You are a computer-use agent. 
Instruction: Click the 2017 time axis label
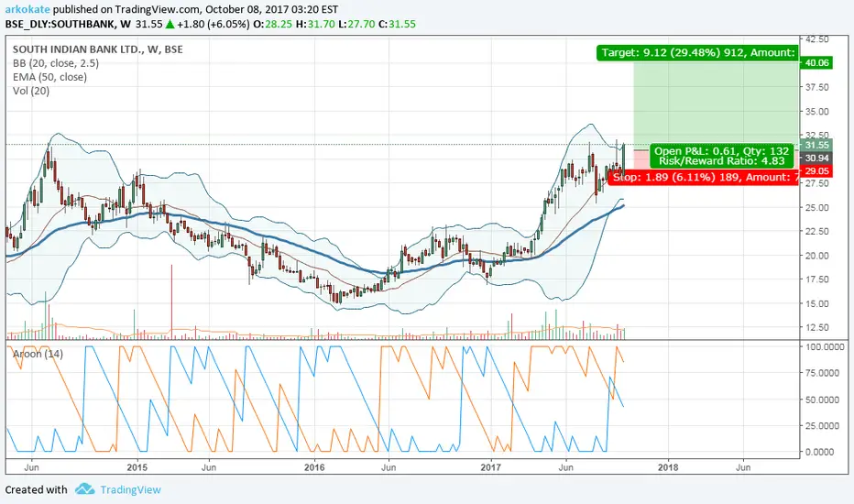click(491, 467)
